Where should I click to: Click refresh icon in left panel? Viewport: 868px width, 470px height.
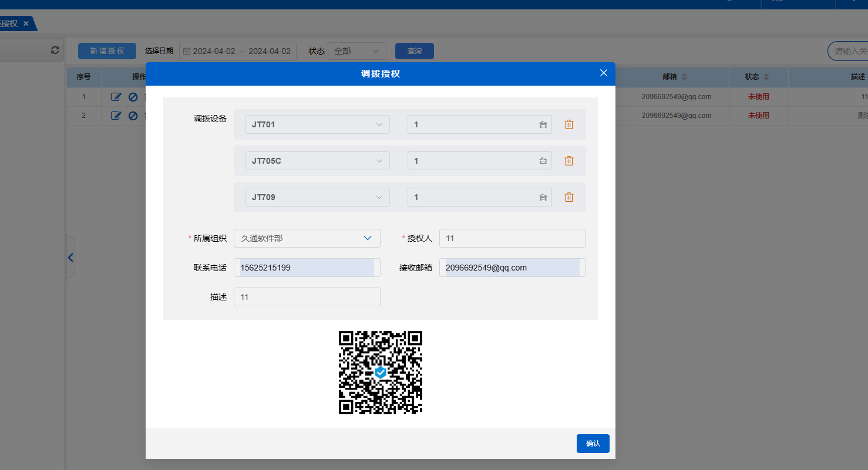pyautogui.click(x=55, y=50)
